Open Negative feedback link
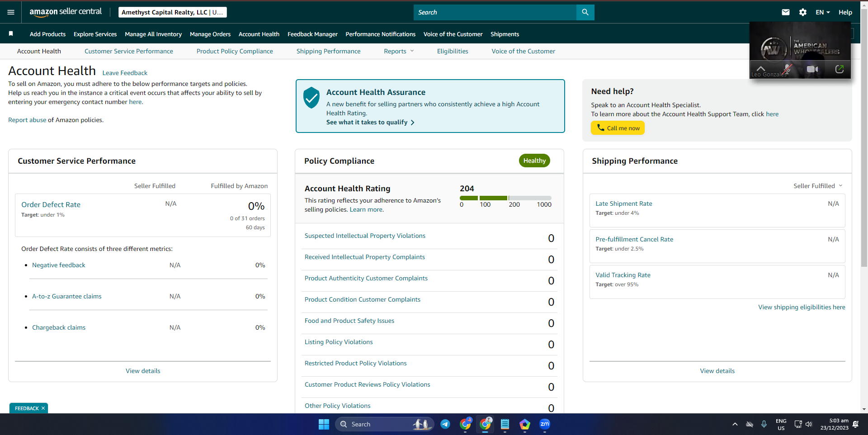 coord(59,265)
